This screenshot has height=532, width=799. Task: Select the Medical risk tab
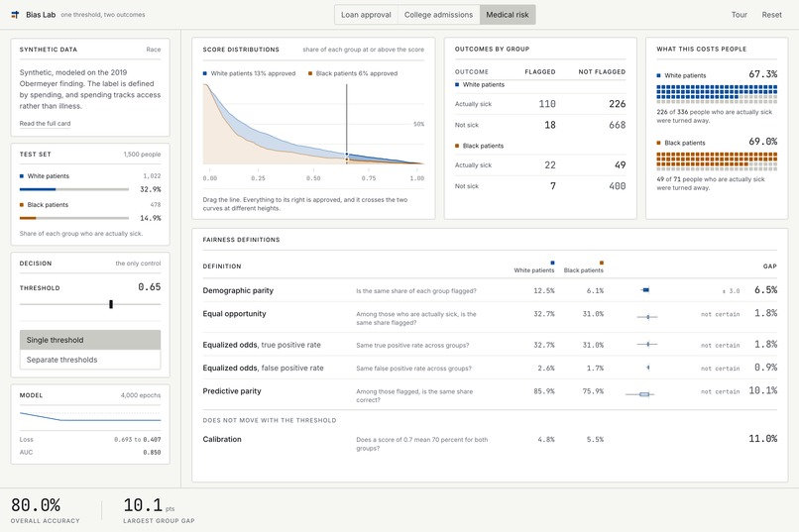click(x=508, y=15)
